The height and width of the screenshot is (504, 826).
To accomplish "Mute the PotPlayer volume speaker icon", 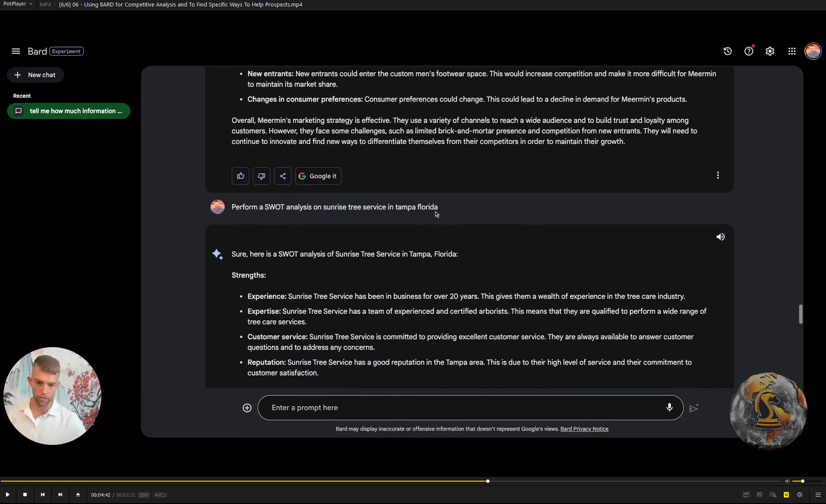I will pyautogui.click(x=787, y=481).
